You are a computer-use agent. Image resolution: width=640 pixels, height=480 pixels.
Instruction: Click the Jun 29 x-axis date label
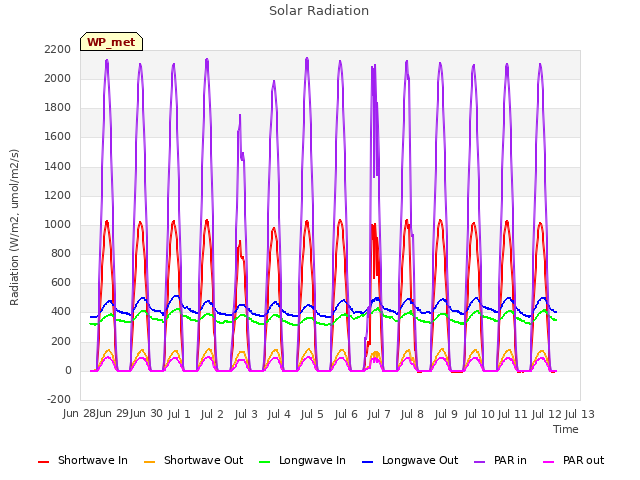tap(113, 414)
